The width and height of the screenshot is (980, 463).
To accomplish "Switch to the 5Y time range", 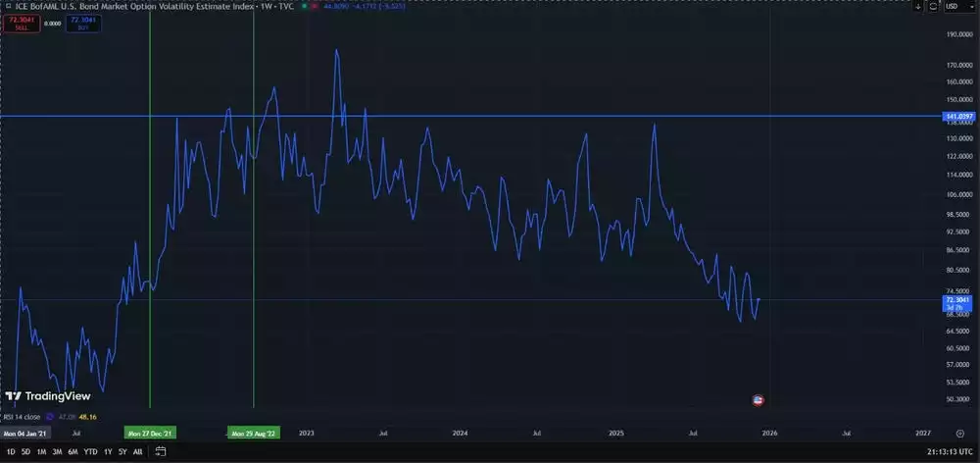I will pyautogui.click(x=122, y=452).
